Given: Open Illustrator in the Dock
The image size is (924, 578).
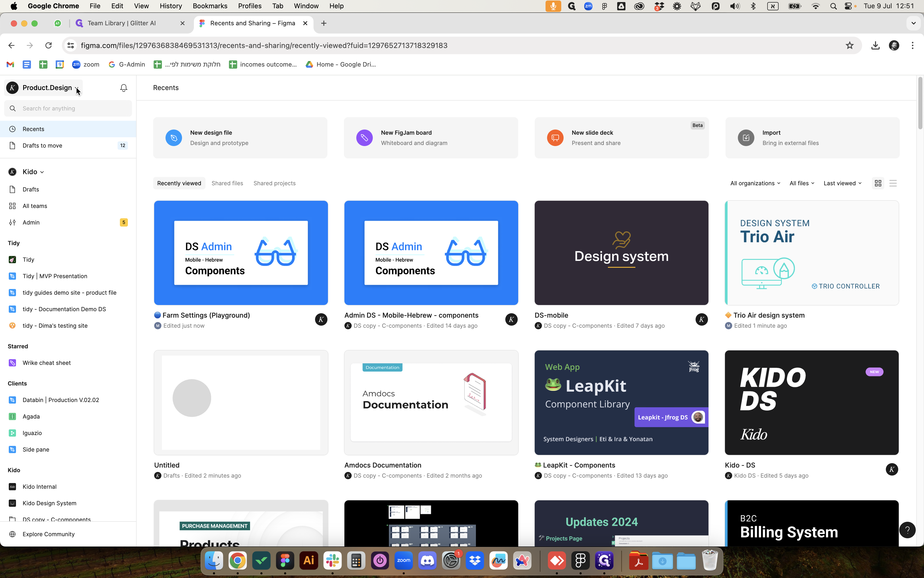Looking at the screenshot, I should click(309, 560).
